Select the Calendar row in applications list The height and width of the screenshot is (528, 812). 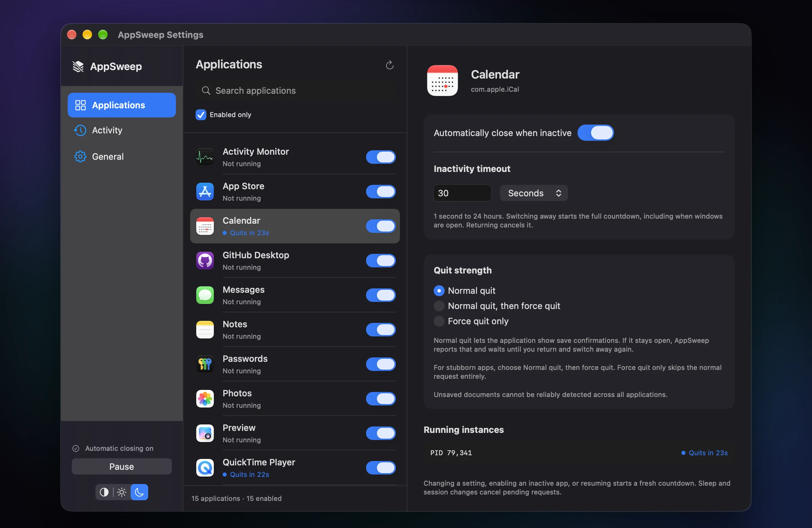point(295,226)
